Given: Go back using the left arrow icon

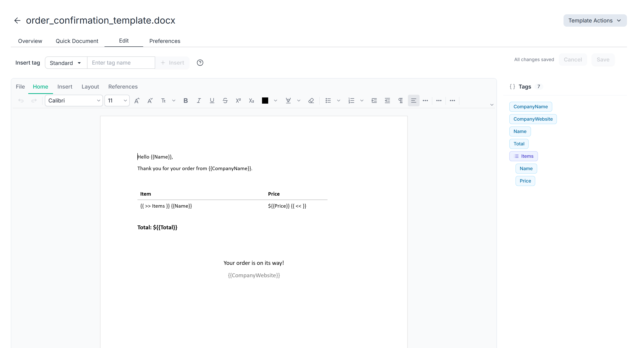Looking at the screenshot, I should tap(17, 20).
